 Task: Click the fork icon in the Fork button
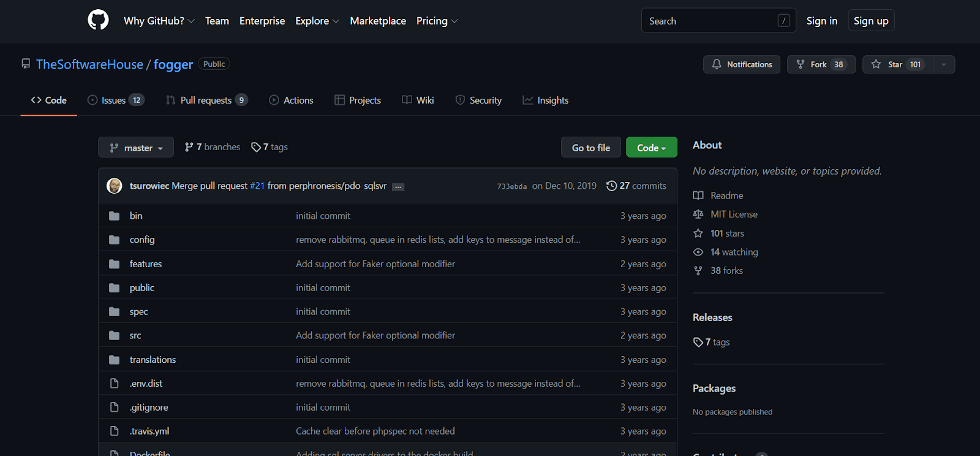click(800, 64)
